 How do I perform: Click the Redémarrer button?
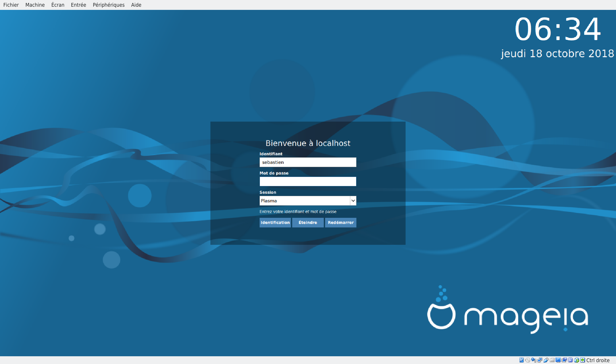click(x=341, y=222)
